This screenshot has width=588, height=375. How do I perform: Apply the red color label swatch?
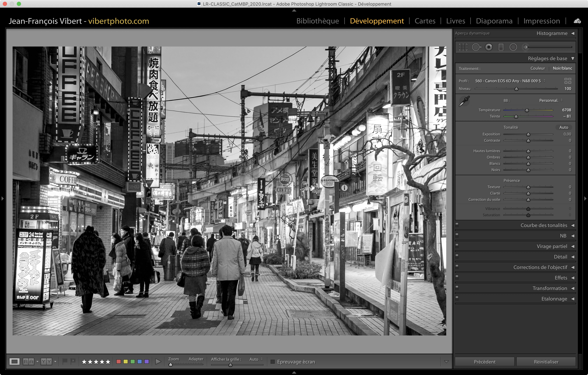click(x=119, y=361)
